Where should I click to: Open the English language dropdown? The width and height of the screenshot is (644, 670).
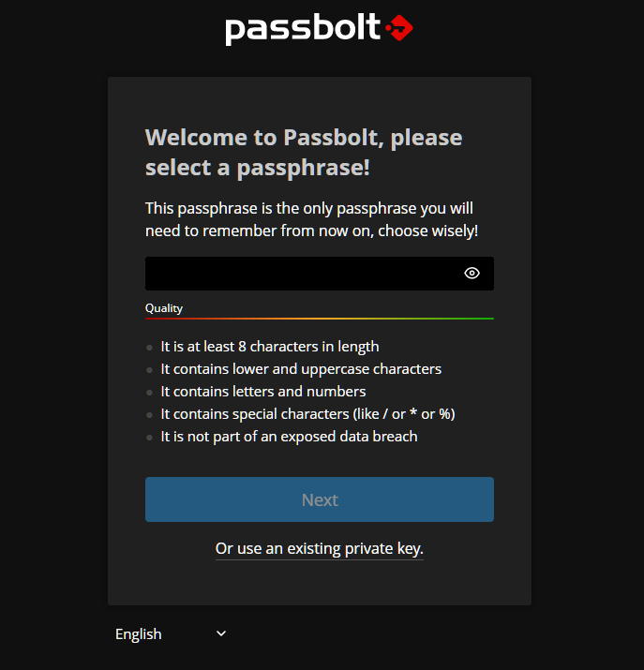[x=171, y=633]
